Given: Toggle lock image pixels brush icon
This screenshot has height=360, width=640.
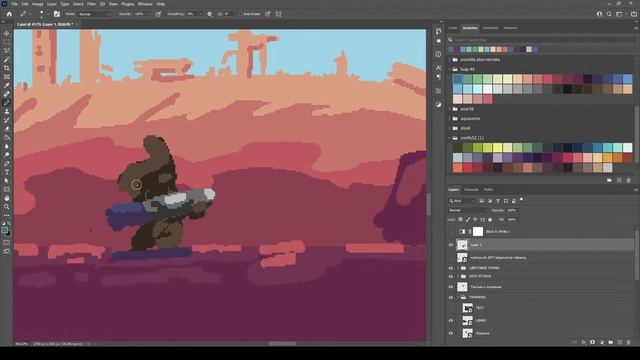Looking at the screenshot, I should pos(468,220).
